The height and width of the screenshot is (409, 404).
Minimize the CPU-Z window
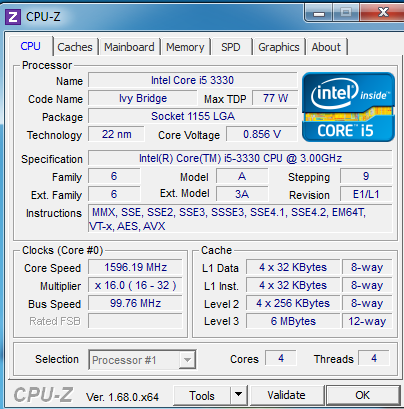click(319, 14)
